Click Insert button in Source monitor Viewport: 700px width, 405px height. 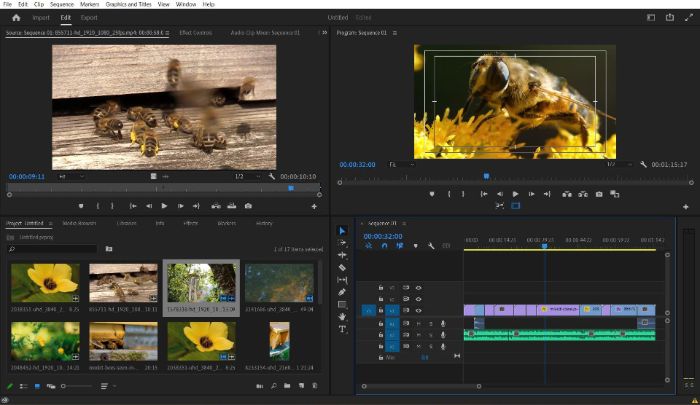pyautogui.click(x=216, y=206)
